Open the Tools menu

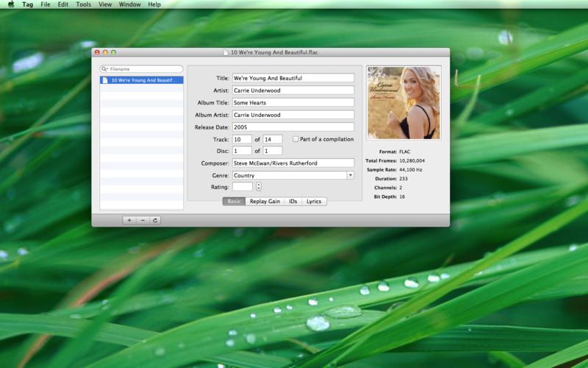pos(83,4)
